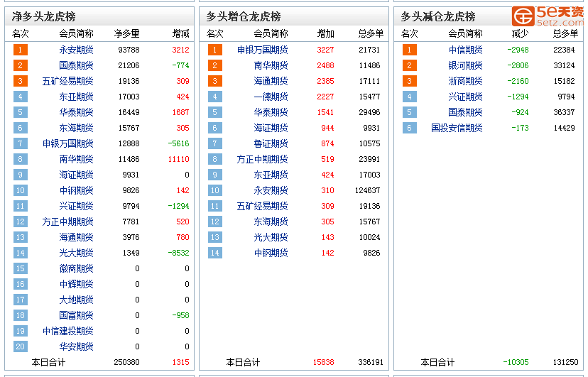
Task: Click 光大期货 in 多头增仓龙虎榜
Action: click(271, 237)
